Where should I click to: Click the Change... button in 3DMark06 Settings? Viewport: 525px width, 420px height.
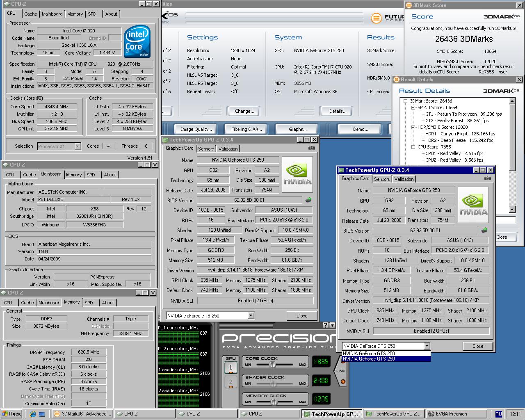pos(244,111)
